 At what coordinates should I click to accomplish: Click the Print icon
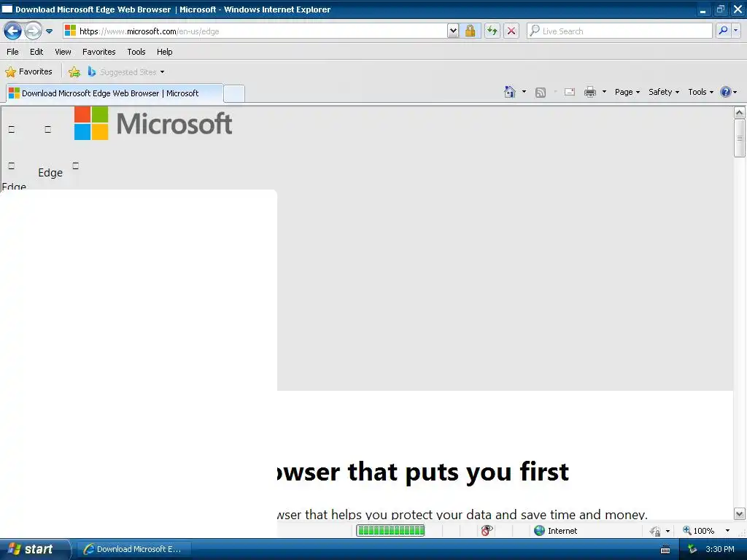(x=589, y=92)
